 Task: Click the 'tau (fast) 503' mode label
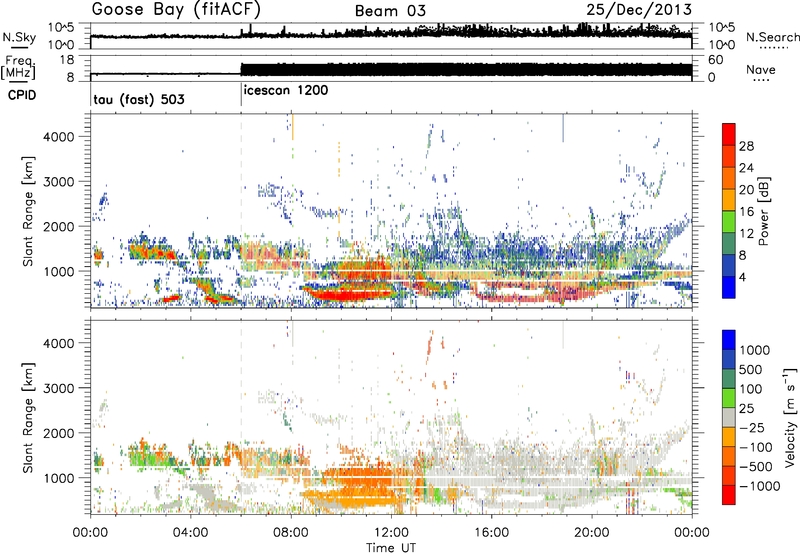point(139,99)
